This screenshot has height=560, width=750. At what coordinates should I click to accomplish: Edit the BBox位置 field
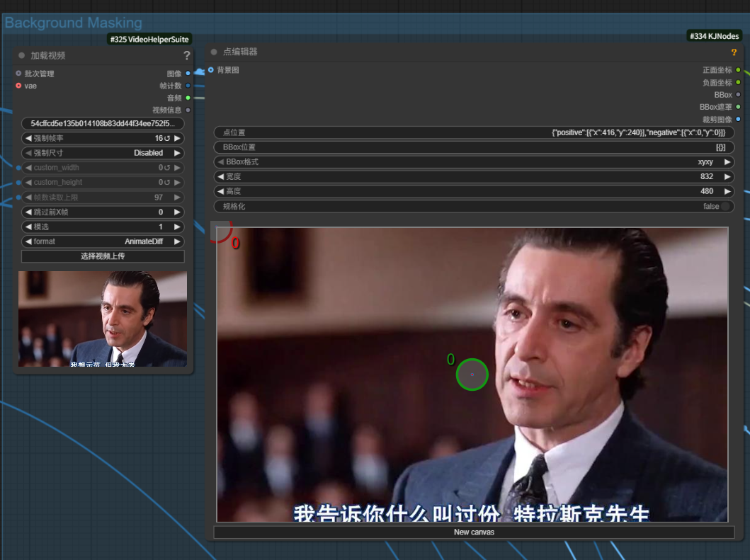click(474, 147)
